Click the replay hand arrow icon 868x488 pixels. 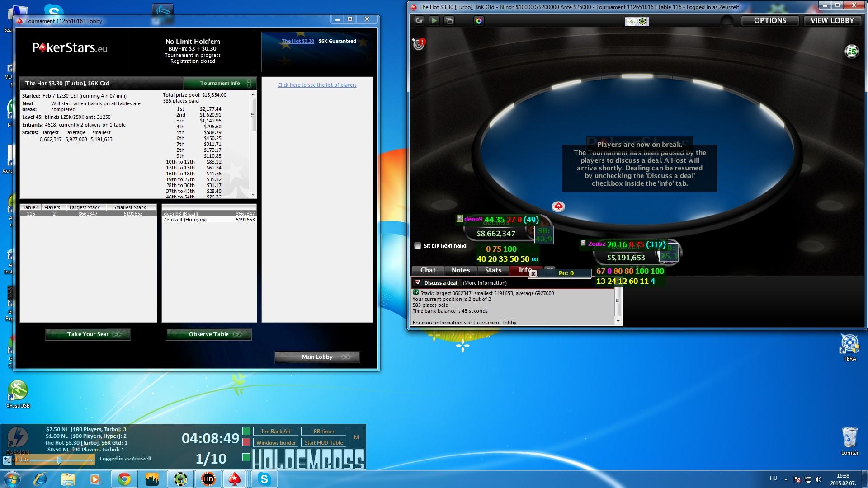(x=419, y=21)
